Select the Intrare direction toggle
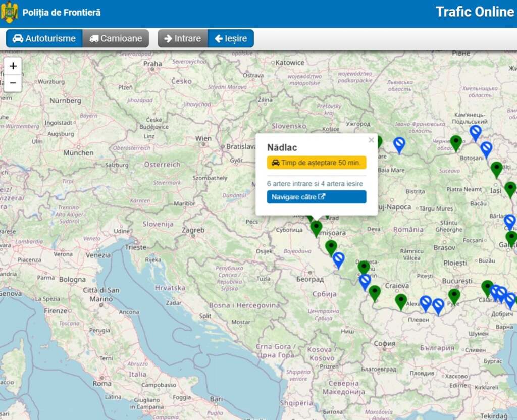 (182, 38)
